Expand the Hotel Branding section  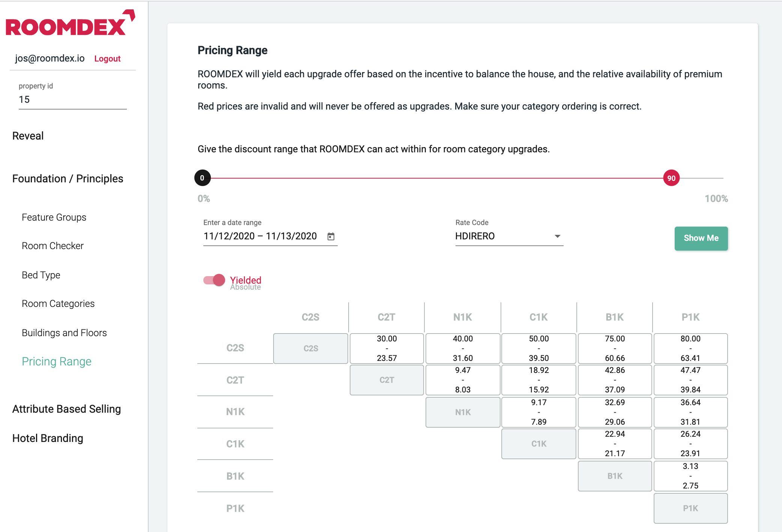click(x=48, y=438)
